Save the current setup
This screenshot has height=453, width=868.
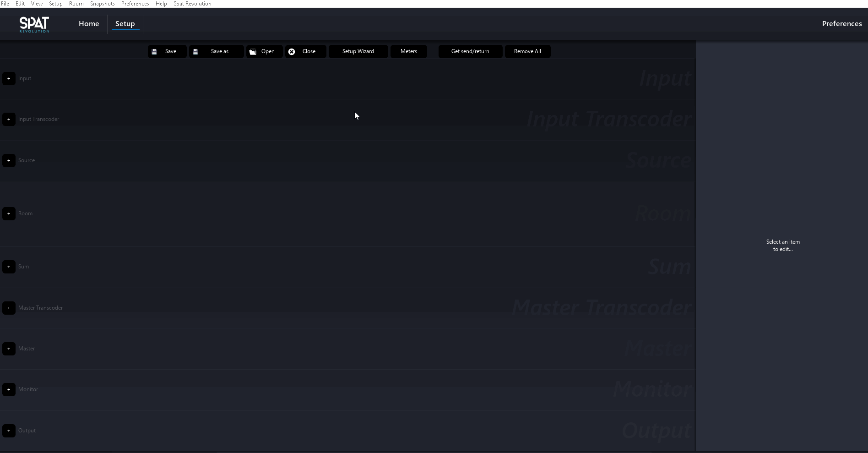(x=167, y=51)
